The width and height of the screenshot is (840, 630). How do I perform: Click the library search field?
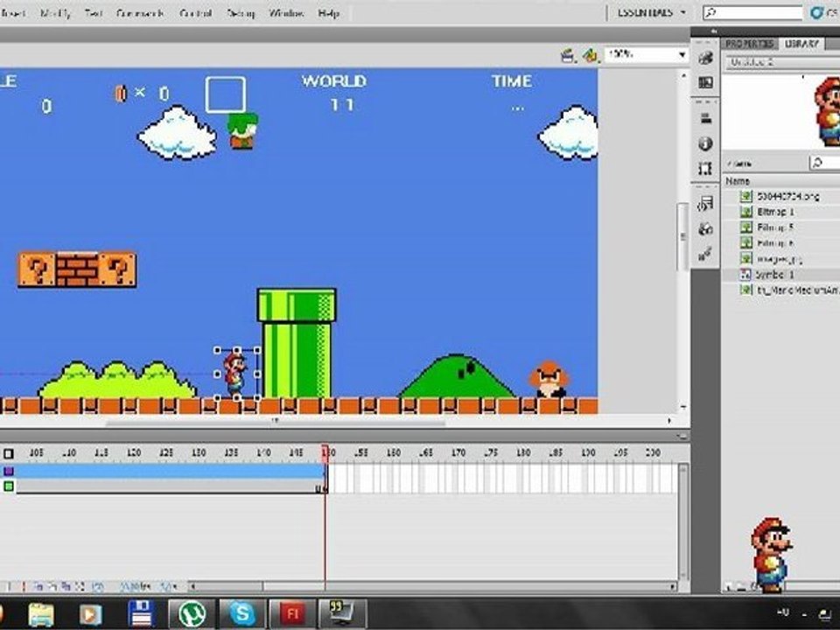coord(824,163)
